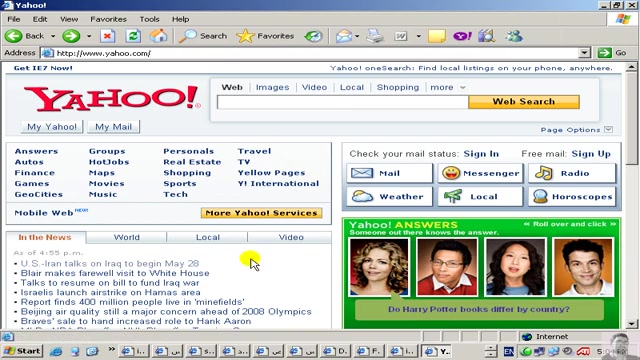
Task: Click the yellow note toolbar icon
Action: click(436, 36)
